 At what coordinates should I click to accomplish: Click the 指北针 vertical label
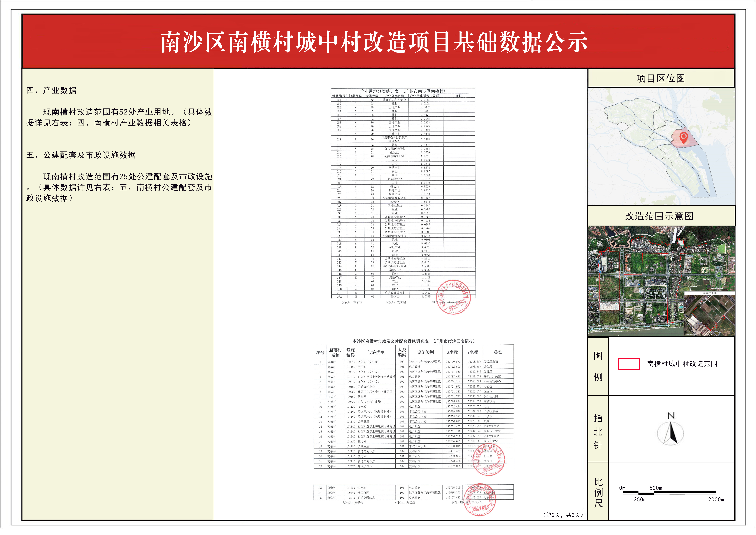pos(598,432)
